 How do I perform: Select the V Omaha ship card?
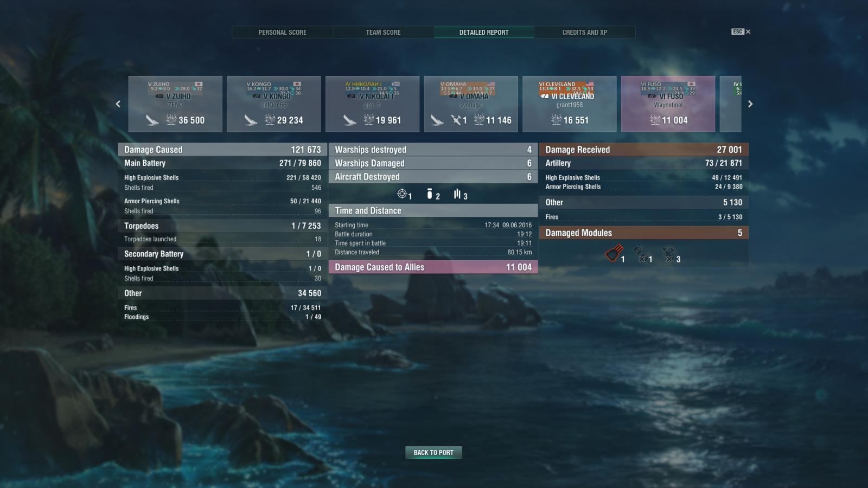[x=471, y=104]
